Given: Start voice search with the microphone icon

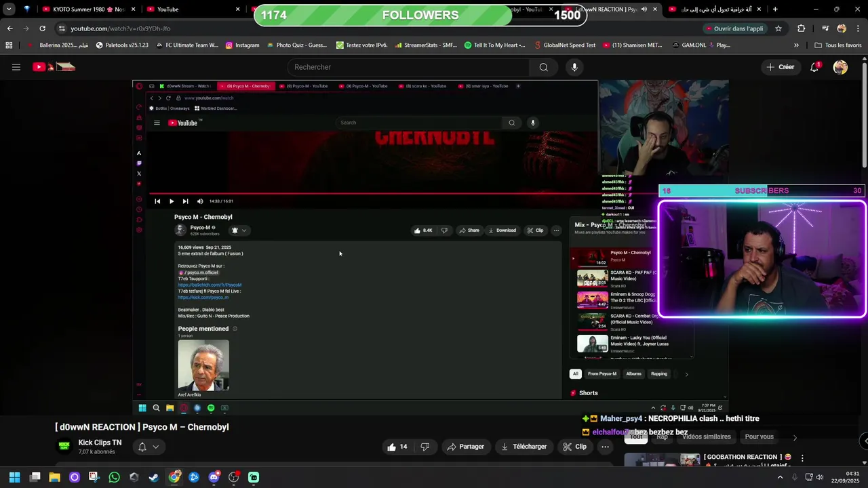Looking at the screenshot, I should [574, 67].
